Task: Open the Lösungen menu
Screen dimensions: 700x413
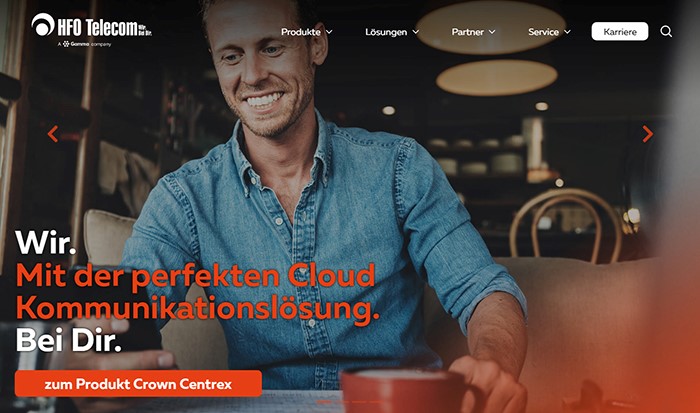Action: pos(386,32)
